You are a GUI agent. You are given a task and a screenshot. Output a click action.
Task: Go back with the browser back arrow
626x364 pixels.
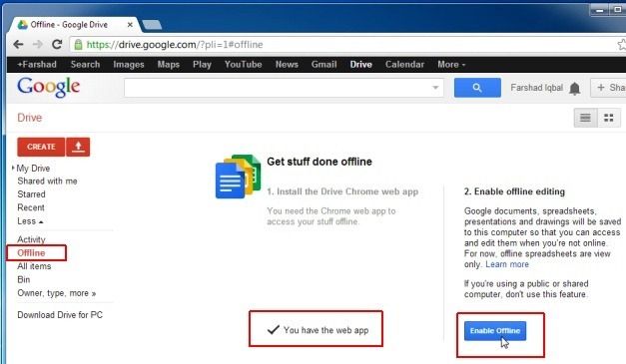pyautogui.click(x=18, y=44)
